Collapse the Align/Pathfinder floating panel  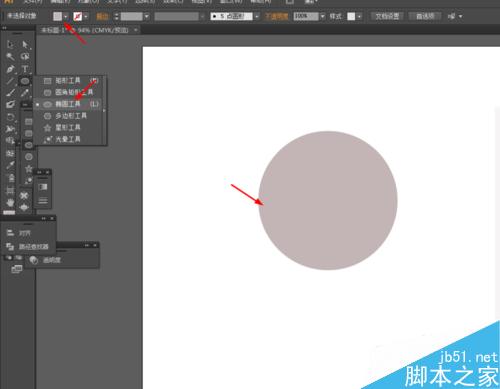[44, 218]
